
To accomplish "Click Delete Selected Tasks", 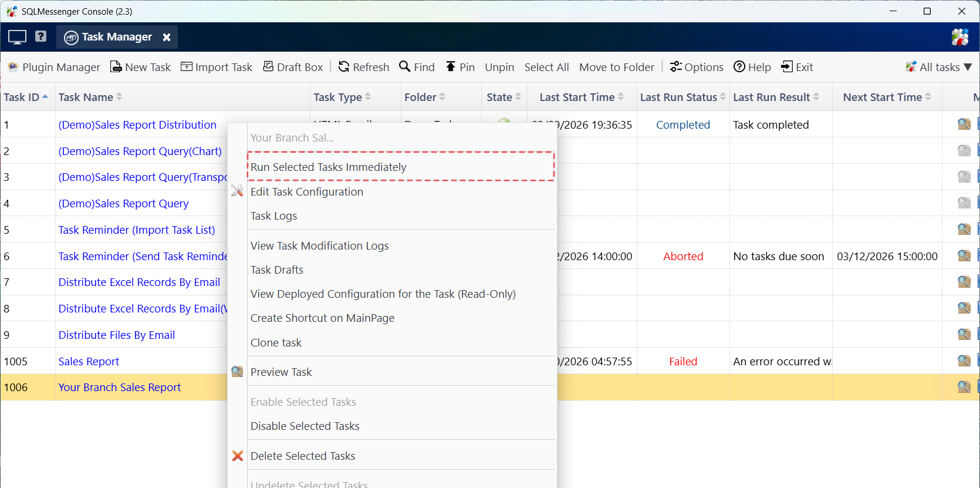I will [x=302, y=456].
